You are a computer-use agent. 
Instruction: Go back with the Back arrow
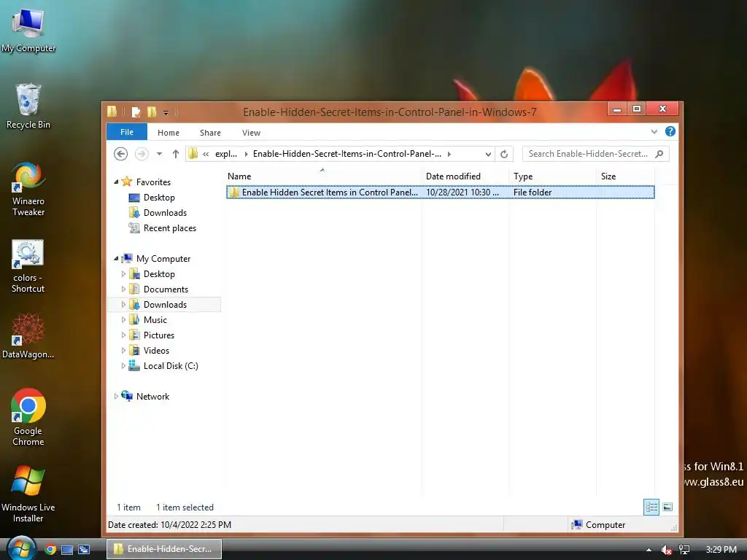pos(120,154)
